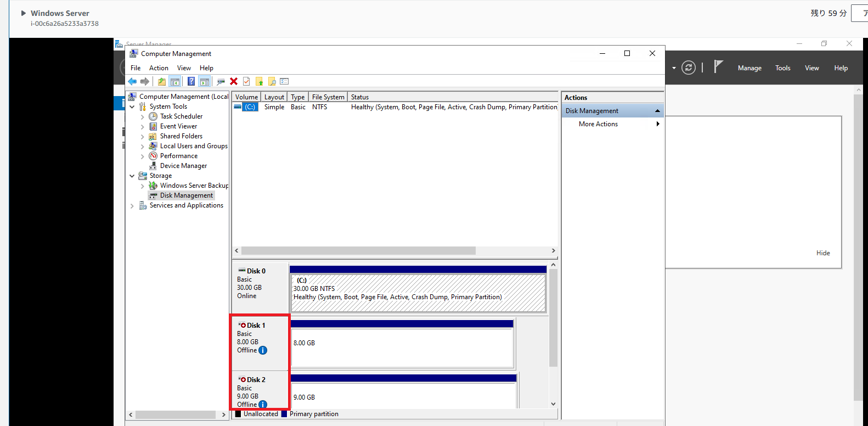Click the Up one level folder icon
868x426 pixels.
162,81
